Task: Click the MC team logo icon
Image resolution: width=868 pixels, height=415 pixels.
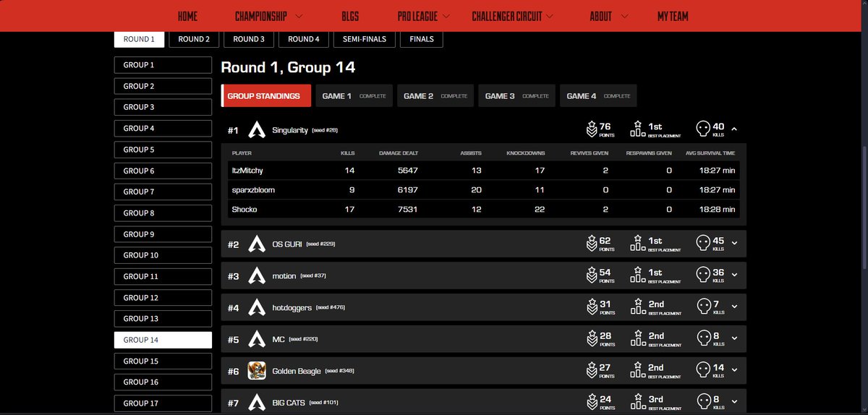Action: [257, 339]
